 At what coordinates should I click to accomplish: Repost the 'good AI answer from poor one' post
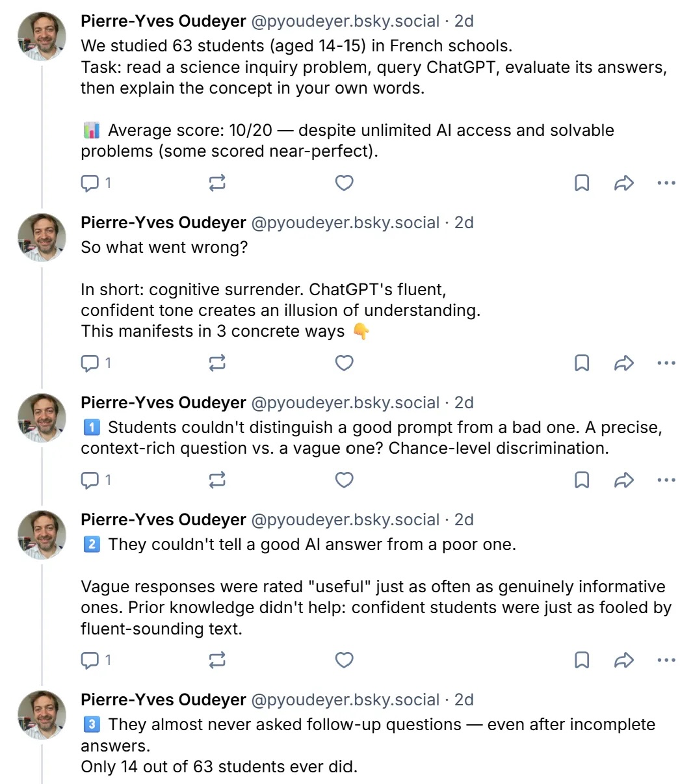coord(217,660)
